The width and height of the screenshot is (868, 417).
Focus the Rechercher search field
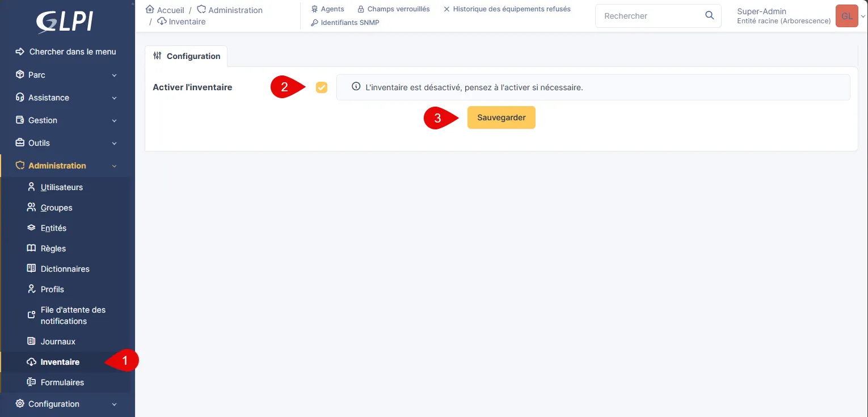point(650,16)
